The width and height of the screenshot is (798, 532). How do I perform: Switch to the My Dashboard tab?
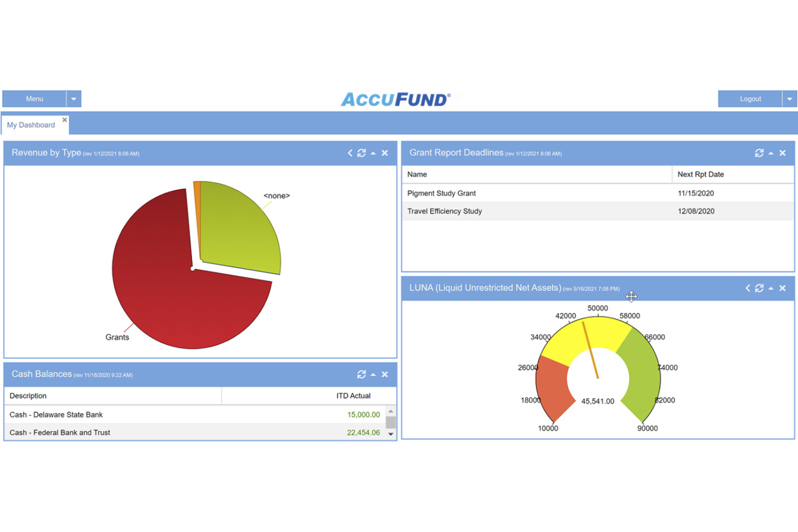tap(31, 125)
